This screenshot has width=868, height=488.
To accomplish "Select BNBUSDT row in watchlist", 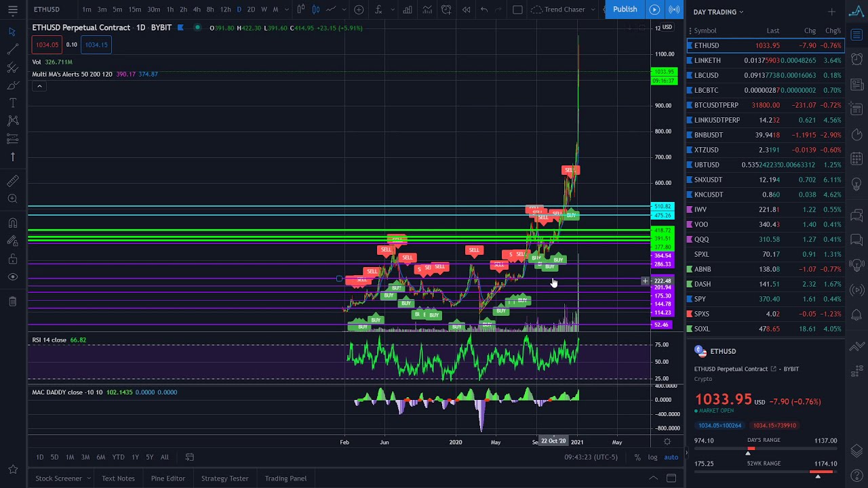I will pos(766,135).
